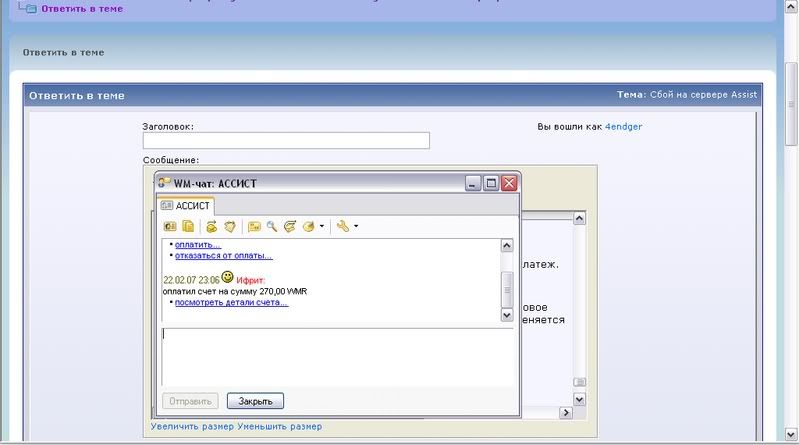This screenshot has width=799, height=445.
Task: Open dropdown arrow next to coin icon
Action: click(x=322, y=226)
